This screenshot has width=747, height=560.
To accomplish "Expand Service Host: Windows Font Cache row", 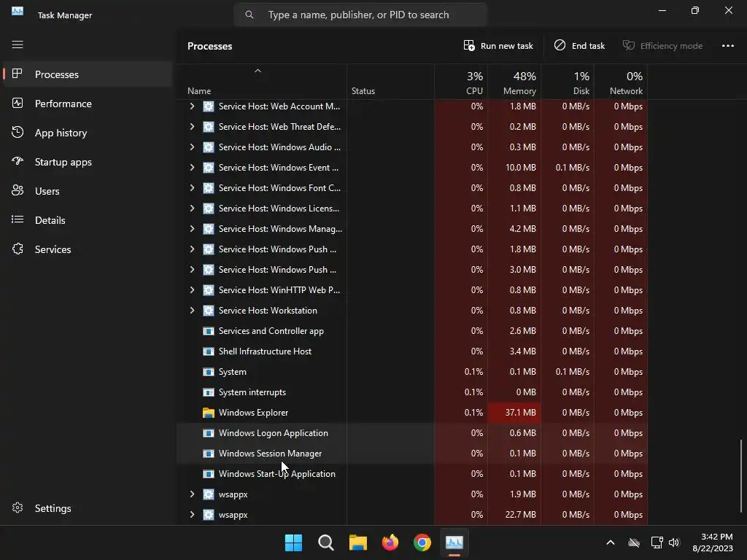I will click(192, 188).
